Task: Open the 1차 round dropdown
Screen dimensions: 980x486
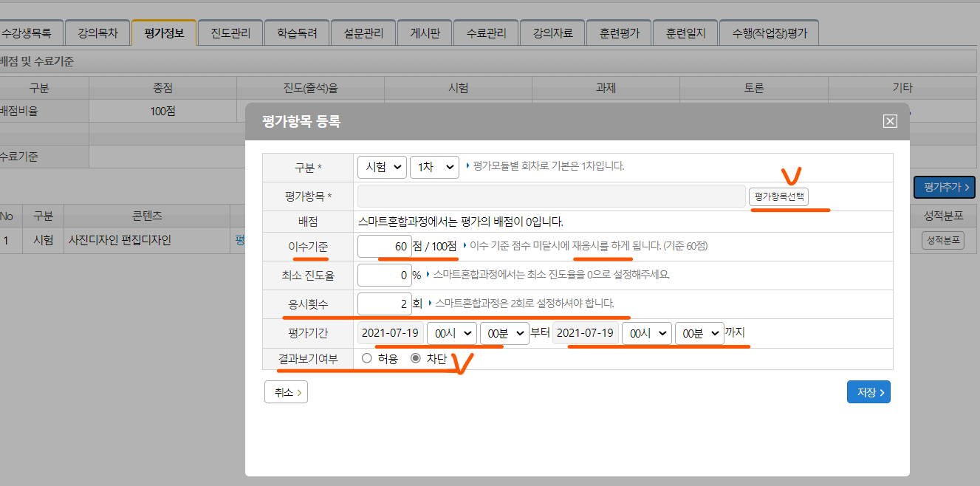Action: (435, 167)
